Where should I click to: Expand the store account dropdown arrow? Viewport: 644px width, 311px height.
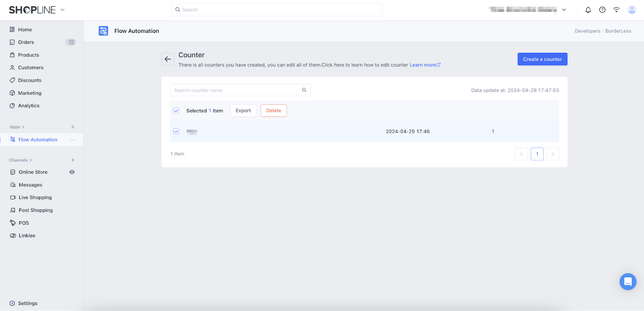564,10
